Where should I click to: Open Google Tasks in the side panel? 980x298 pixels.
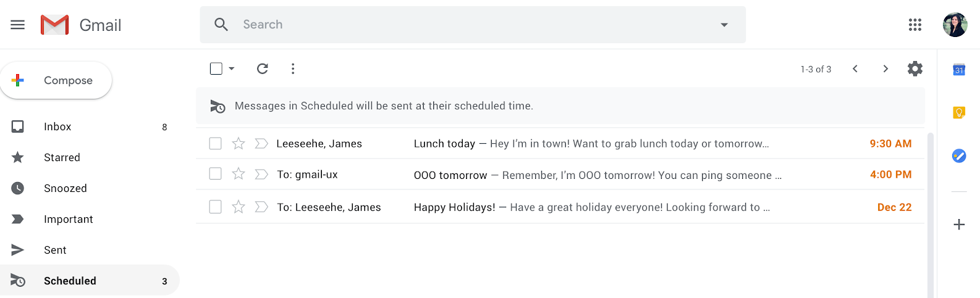click(x=959, y=155)
